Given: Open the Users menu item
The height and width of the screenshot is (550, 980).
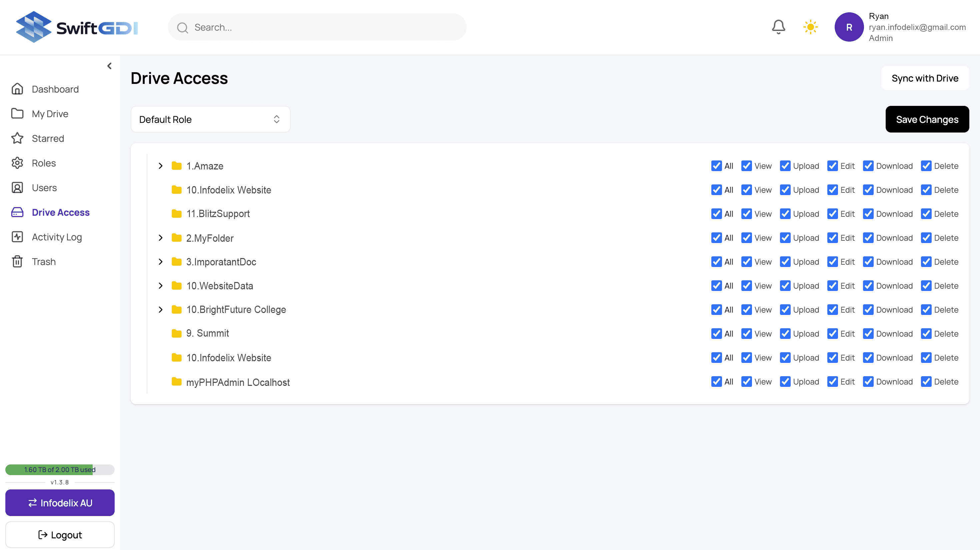Looking at the screenshot, I should point(44,188).
